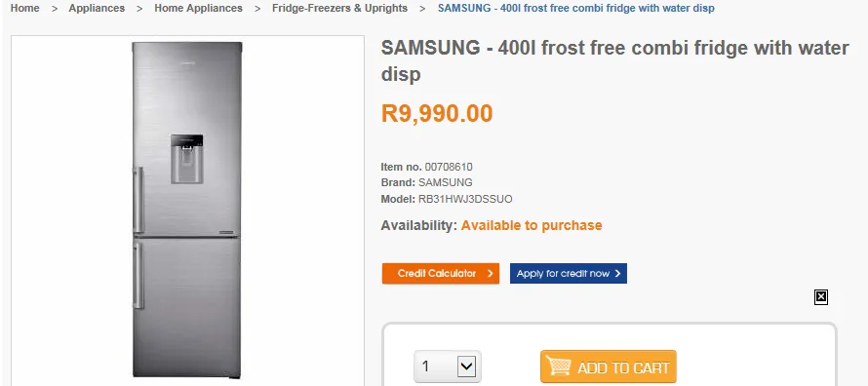Open Fridge-Freezers & Uprights breadcrumb
The width and height of the screenshot is (868, 386).
tap(340, 9)
